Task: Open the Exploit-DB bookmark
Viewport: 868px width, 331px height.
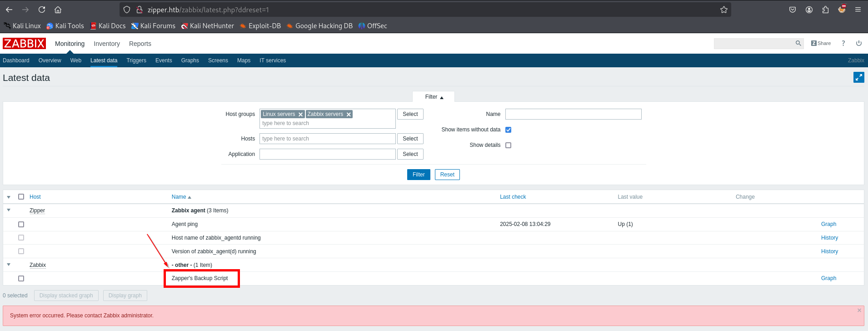Action: click(260, 26)
